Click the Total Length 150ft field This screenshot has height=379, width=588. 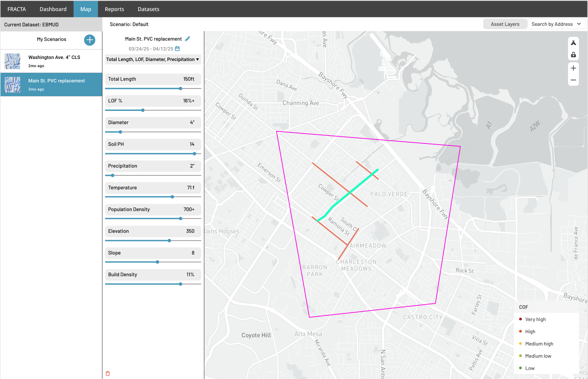[153, 79]
